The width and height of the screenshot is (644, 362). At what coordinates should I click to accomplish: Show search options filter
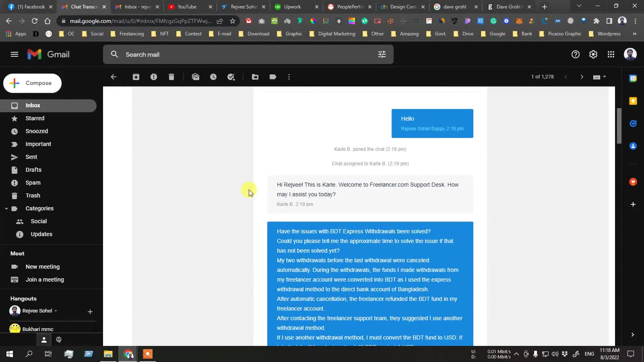(x=382, y=54)
